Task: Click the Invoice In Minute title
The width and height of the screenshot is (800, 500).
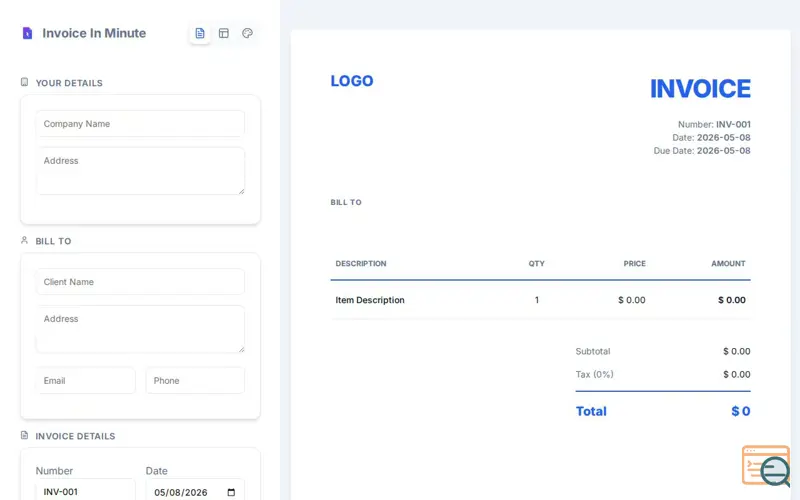Action: pyautogui.click(x=94, y=33)
